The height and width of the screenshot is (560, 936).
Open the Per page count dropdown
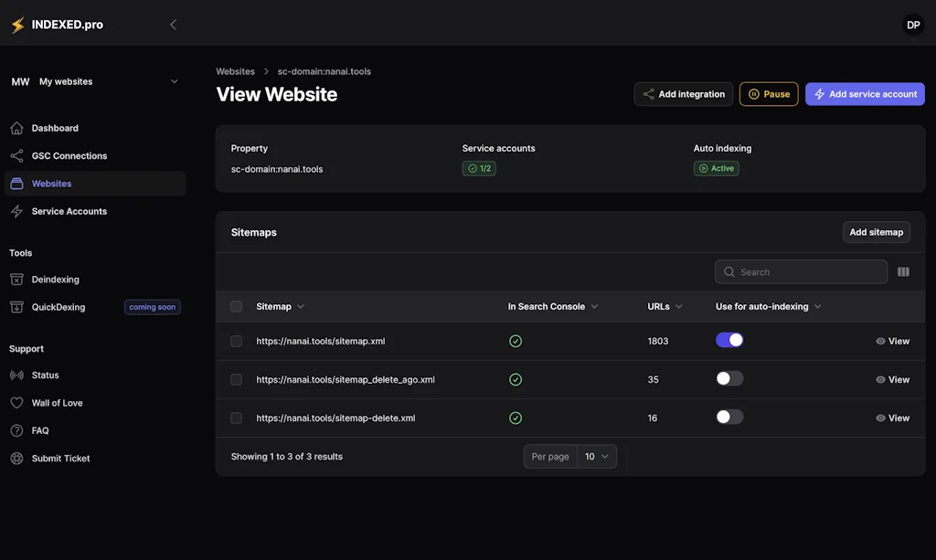(x=596, y=457)
